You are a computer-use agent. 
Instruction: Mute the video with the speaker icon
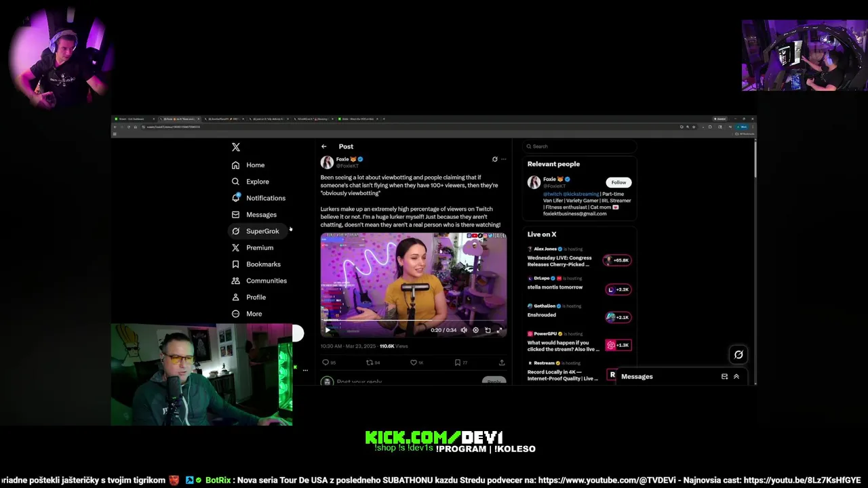464,330
